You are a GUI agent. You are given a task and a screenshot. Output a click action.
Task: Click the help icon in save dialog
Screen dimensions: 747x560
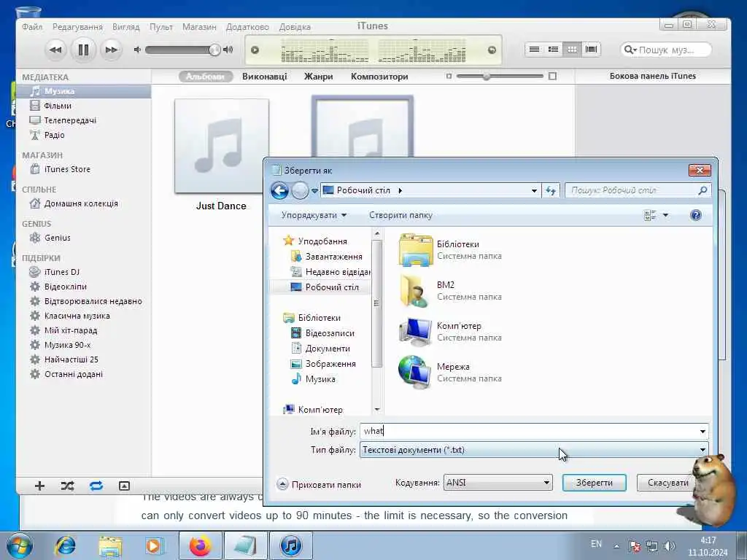click(x=695, y=215)
